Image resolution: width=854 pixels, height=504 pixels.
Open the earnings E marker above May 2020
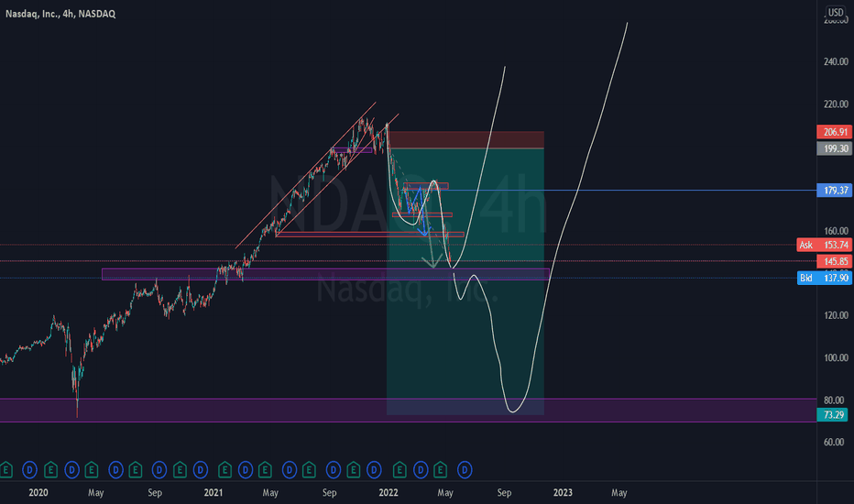pos(92,470)
